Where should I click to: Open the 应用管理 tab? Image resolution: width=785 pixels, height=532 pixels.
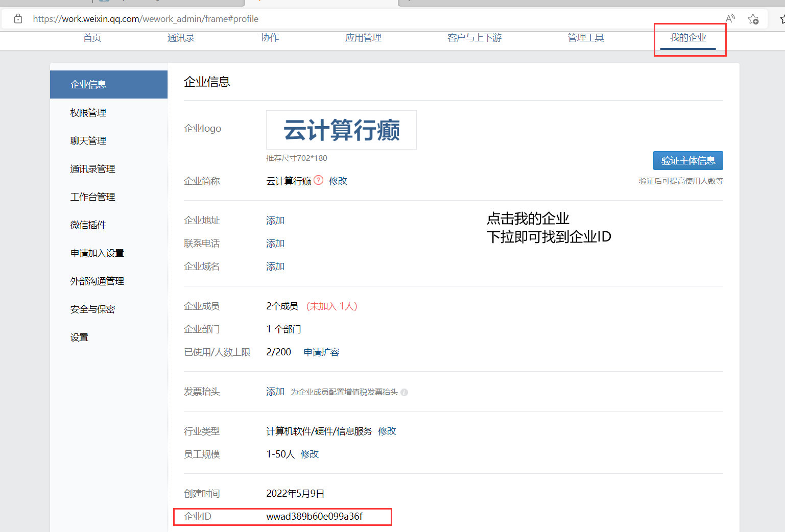point(364,38)
